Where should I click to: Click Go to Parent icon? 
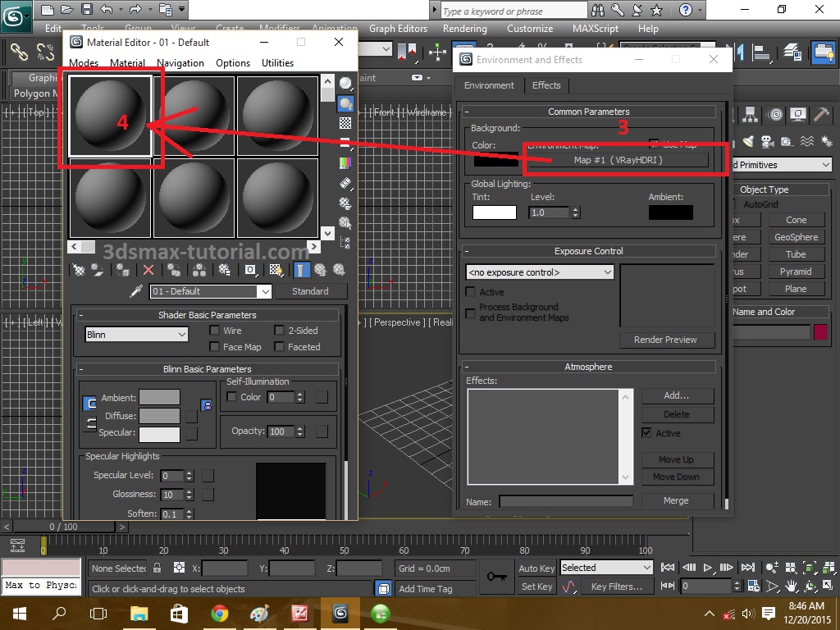pos(321,270)
